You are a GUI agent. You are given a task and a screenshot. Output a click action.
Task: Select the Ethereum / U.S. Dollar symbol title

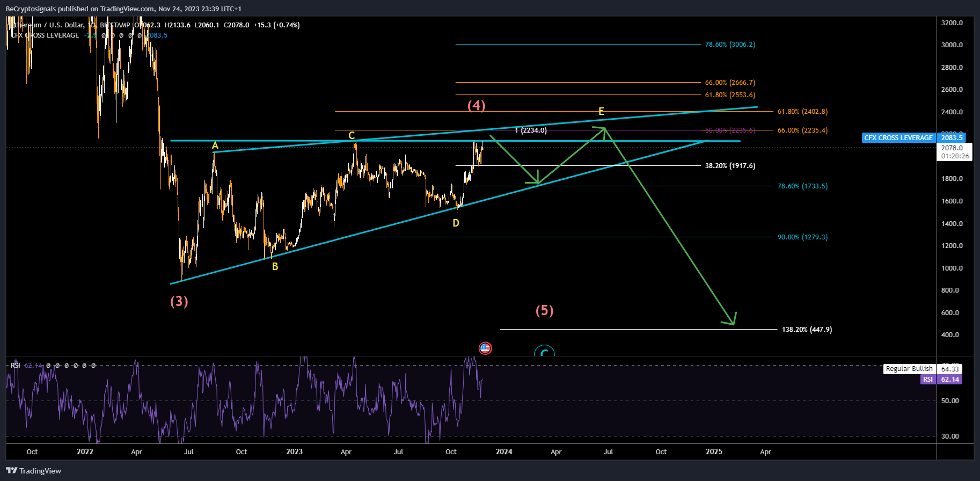[47, 25]
